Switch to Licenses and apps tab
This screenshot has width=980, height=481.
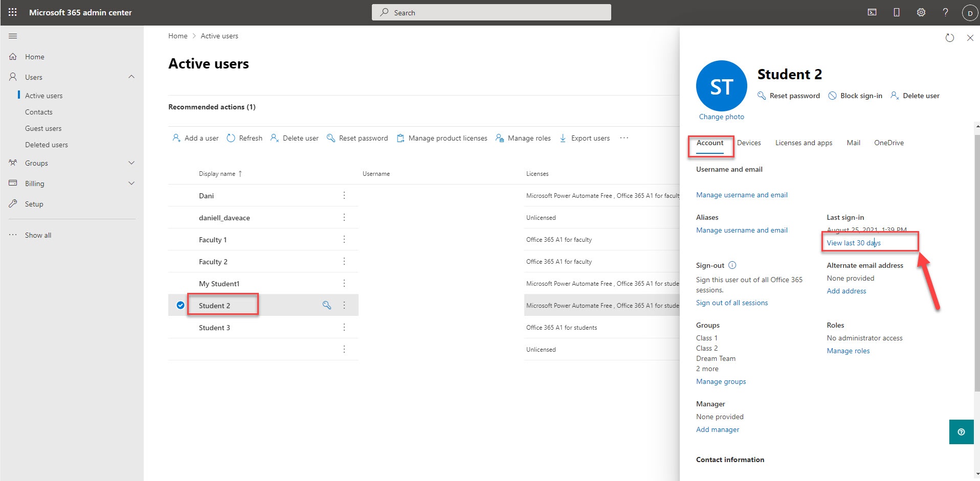804,143
